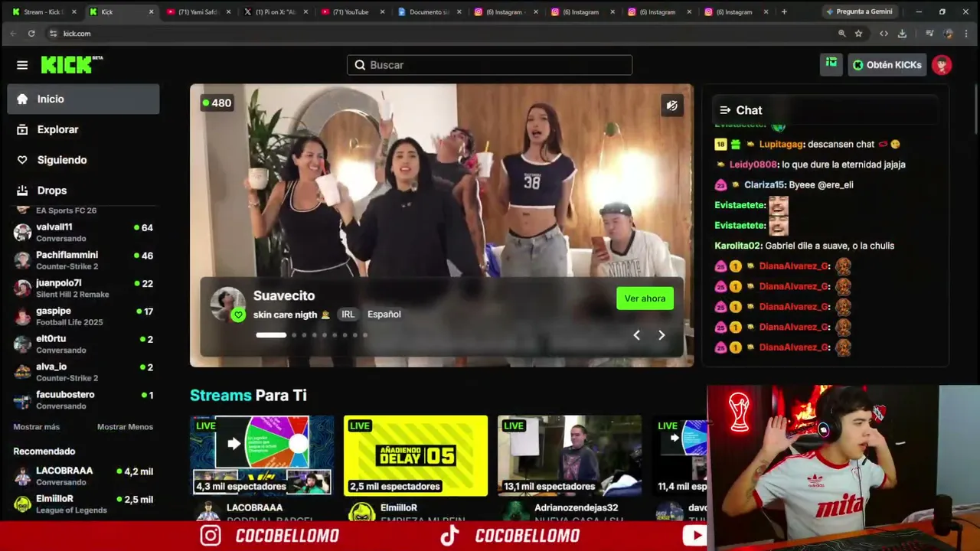Collapse the Chat panel icon
980x551 pixels.
tap(725, 110)
